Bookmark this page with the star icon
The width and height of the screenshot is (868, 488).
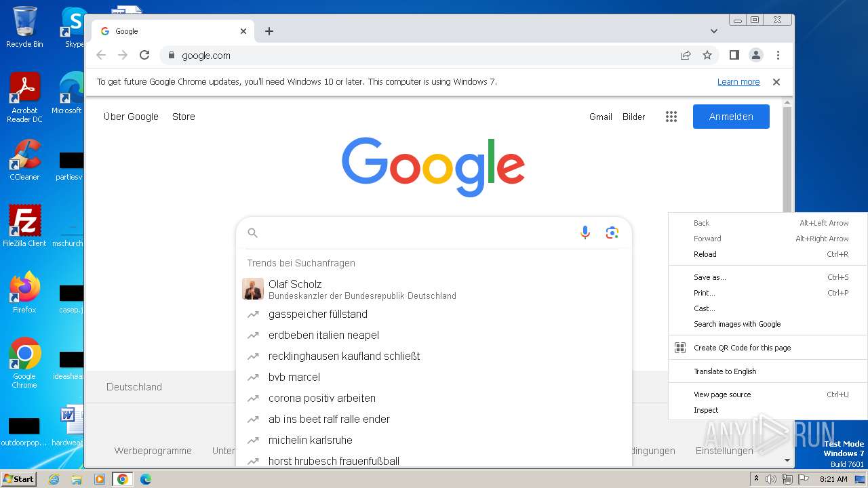tap(707, 55)
